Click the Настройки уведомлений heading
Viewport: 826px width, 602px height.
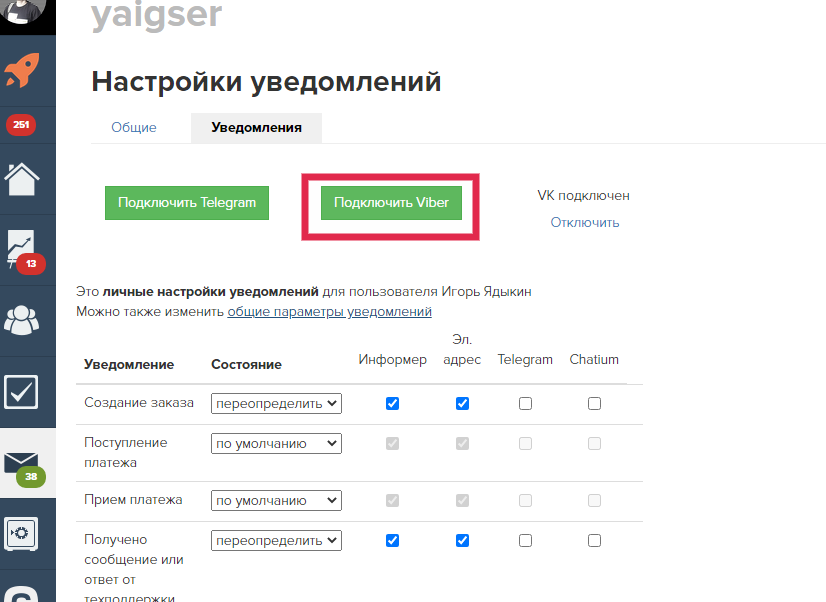tap(267, 82)
